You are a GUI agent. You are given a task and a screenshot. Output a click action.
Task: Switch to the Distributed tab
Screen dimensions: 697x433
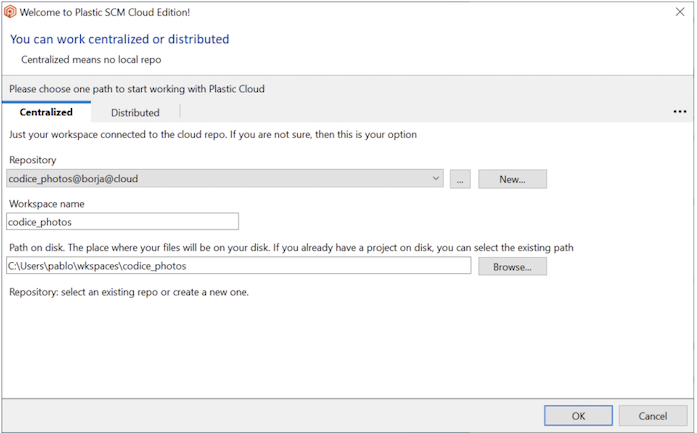pos(135,113)
